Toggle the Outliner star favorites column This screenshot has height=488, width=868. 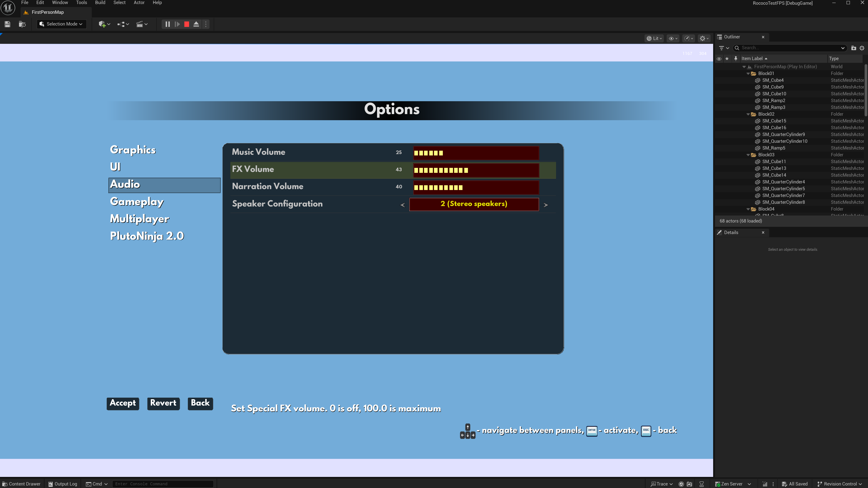(x=727, y=59)
